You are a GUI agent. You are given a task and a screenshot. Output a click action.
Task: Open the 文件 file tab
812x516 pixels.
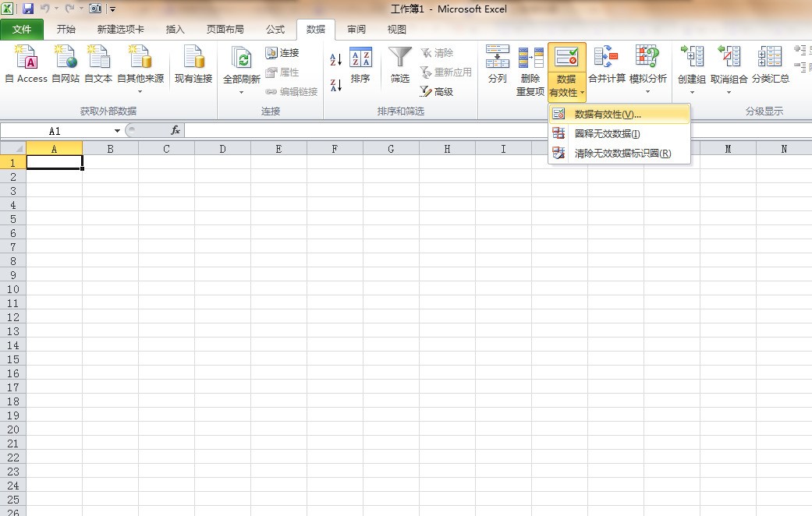(22, 30)
